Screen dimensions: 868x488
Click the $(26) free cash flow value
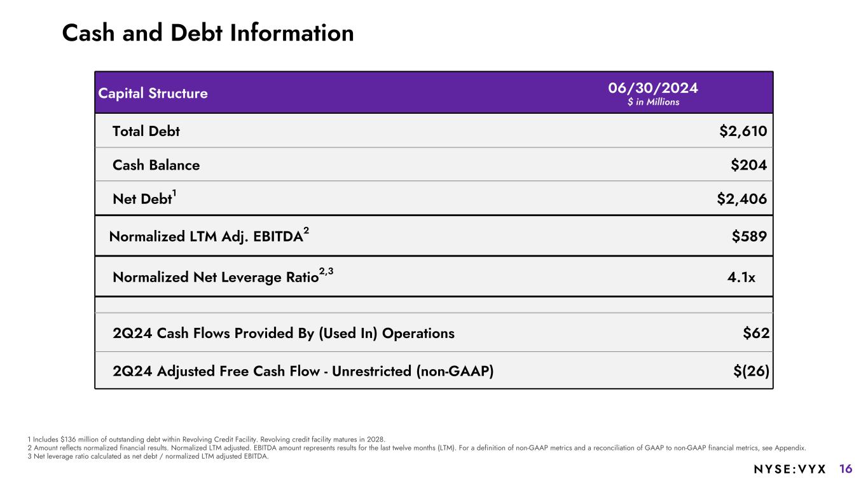751,372
